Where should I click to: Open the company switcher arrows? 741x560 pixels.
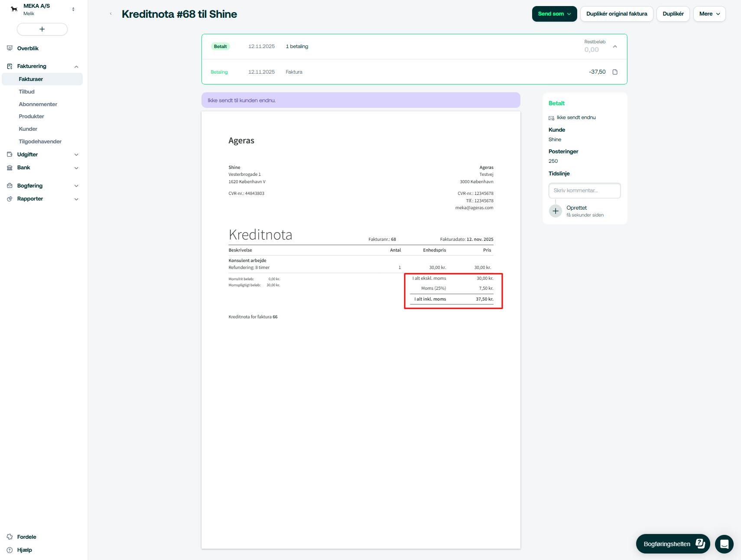pos(73,9)
